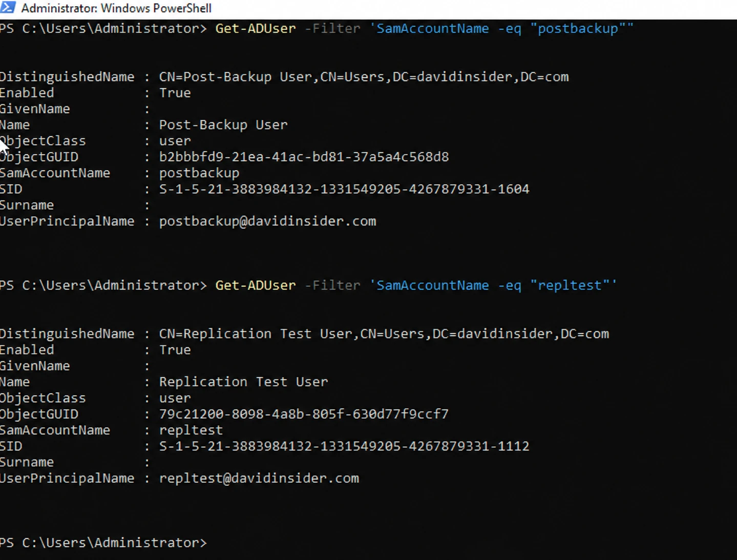Click ObjectGUID value 79c21200-8098-4a8b-805f-630d77f9ccf7

click(x=304, y=414)
